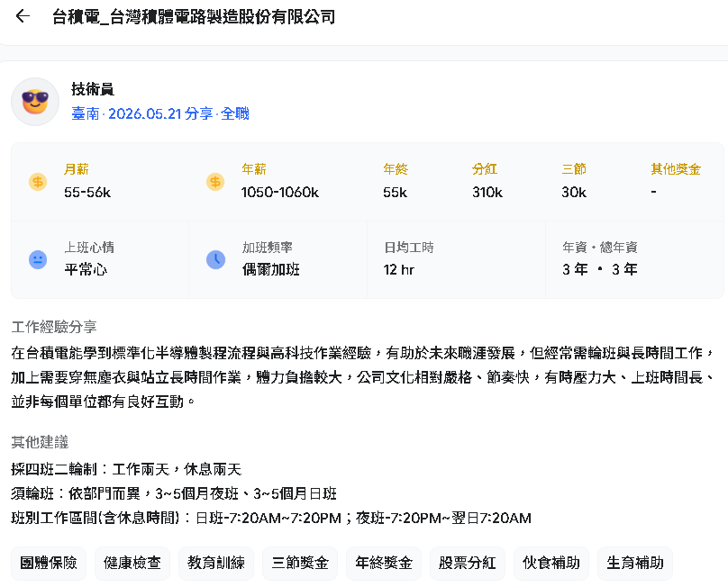This screenshot has height=587, width=728.
Task: Click the 年終 value 55k
Action: pyautogui.click(x=396, y=192)
